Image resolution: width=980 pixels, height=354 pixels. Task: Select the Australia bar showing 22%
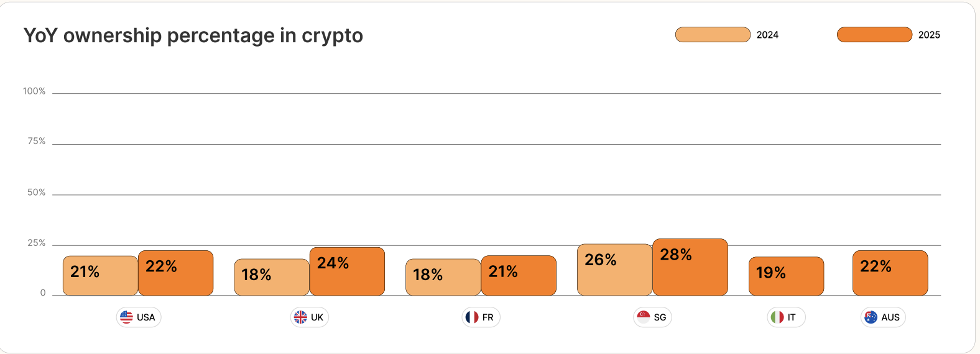[x=890, y=273]
